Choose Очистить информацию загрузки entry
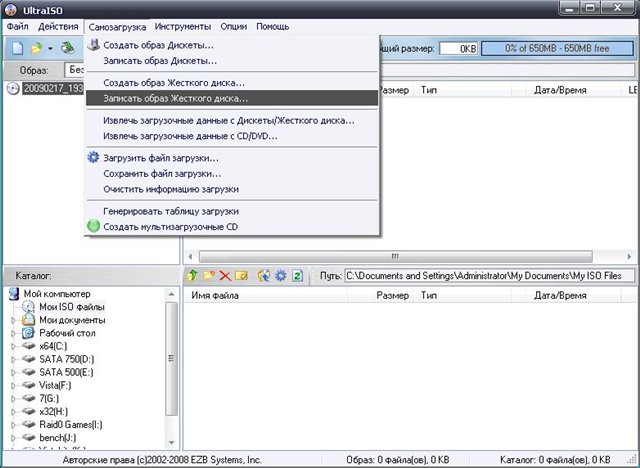This screenshot has width=640, height=468. point(232,189)
